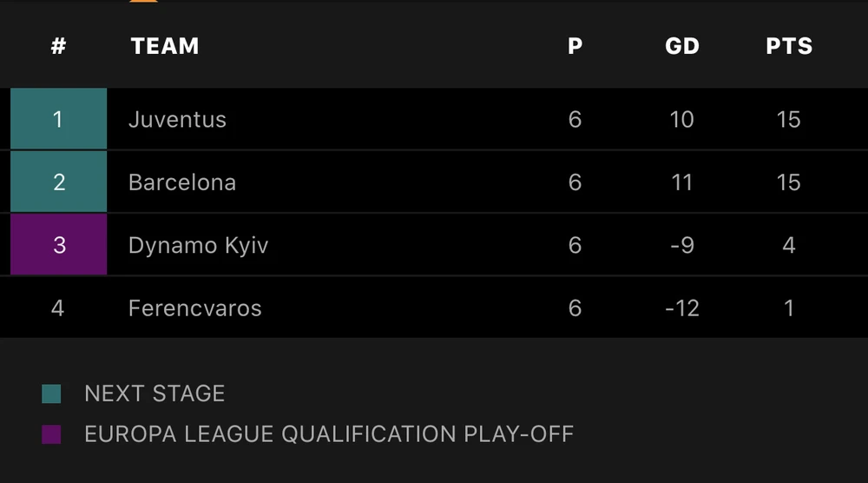The image size is (868, 483).
Task: Click the Ferencvaros team name
Action: [x=194, y=308]
